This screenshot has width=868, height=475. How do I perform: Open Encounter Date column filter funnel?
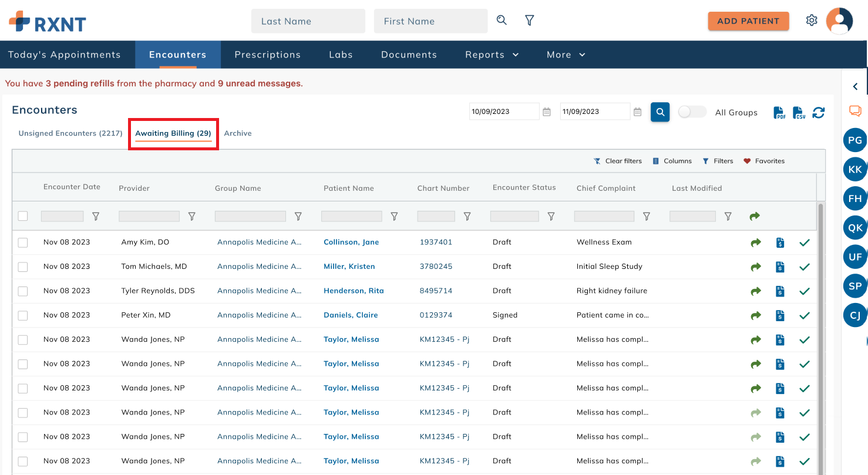pyautogui.click(x=96, y=217)
